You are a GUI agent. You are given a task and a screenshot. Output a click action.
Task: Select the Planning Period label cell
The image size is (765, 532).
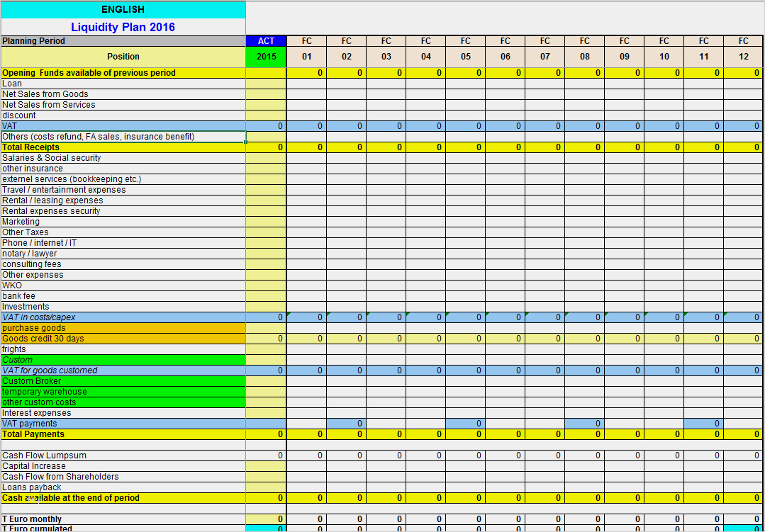[x=123, y=41]
